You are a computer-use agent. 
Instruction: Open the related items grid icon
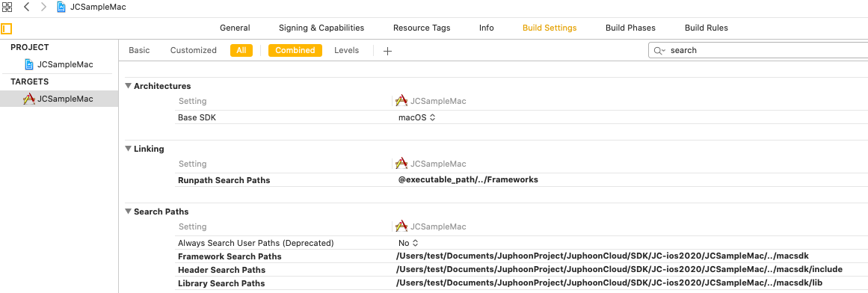point(7,7)
